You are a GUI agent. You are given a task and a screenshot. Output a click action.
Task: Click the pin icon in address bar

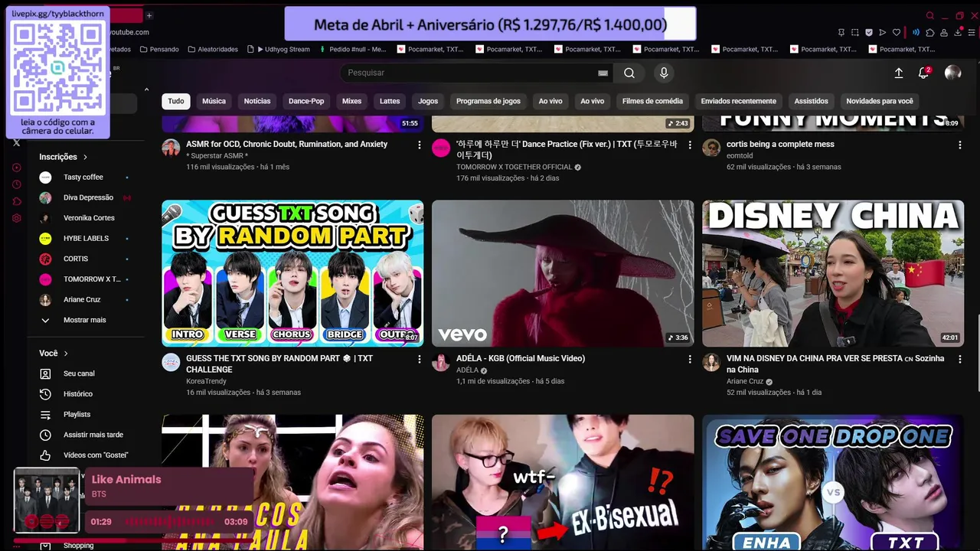[x=841, y=32]
